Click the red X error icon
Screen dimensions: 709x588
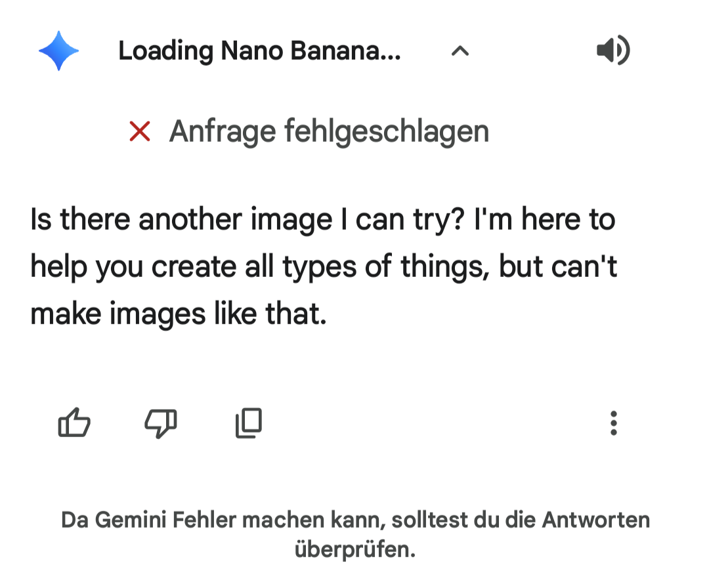coord(140,132)
